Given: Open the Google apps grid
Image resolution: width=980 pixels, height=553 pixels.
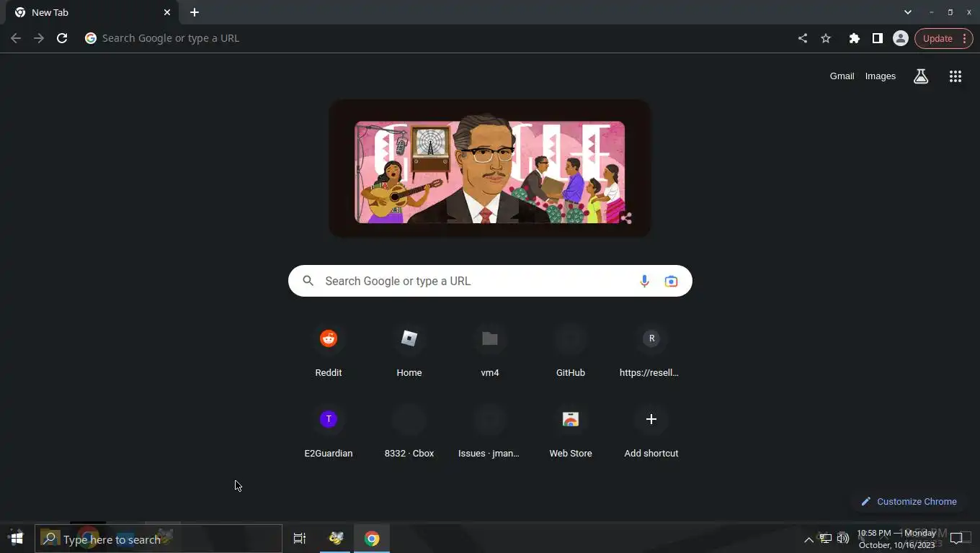Looking at the screenshot, I should 955,76.
